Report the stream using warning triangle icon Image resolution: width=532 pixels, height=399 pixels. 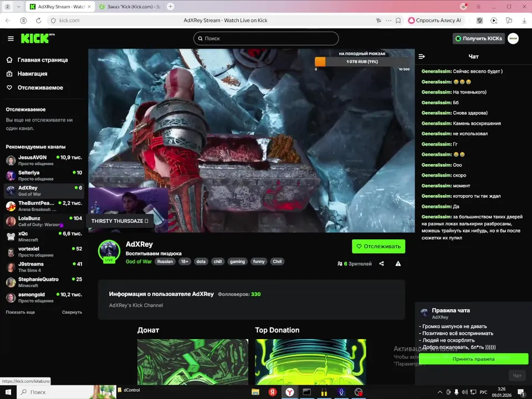[x=398, y=264]
